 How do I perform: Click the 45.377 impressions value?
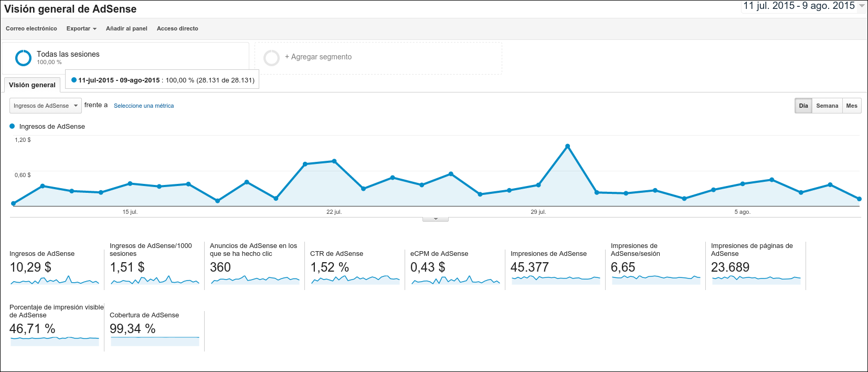click(530, 267)
